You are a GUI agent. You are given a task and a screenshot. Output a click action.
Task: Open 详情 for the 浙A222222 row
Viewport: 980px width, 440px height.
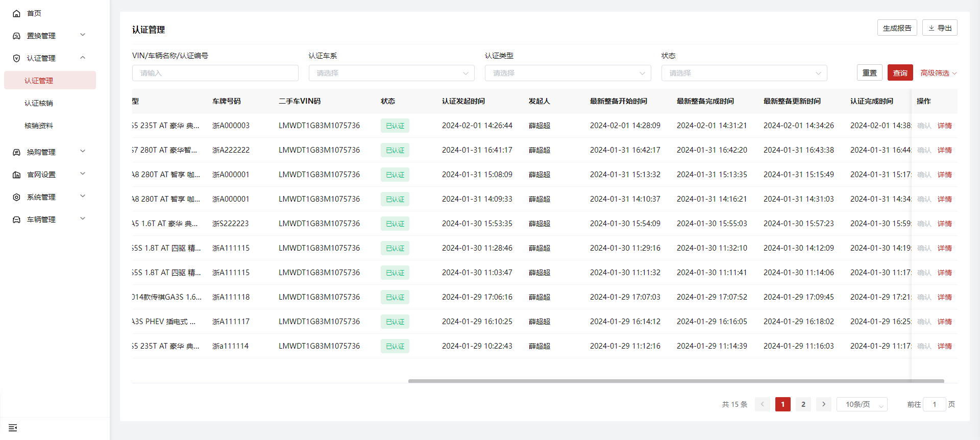pyautogui.click(x=944, y=150)
